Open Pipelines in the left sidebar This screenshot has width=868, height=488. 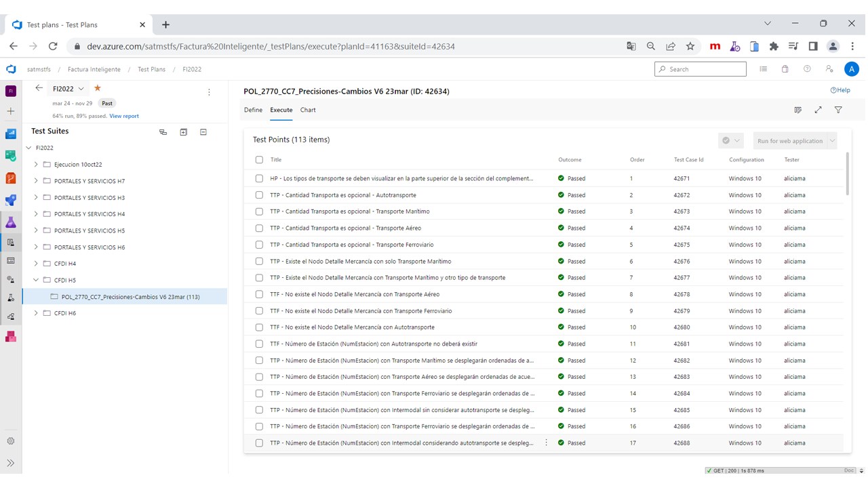point(11,200)
